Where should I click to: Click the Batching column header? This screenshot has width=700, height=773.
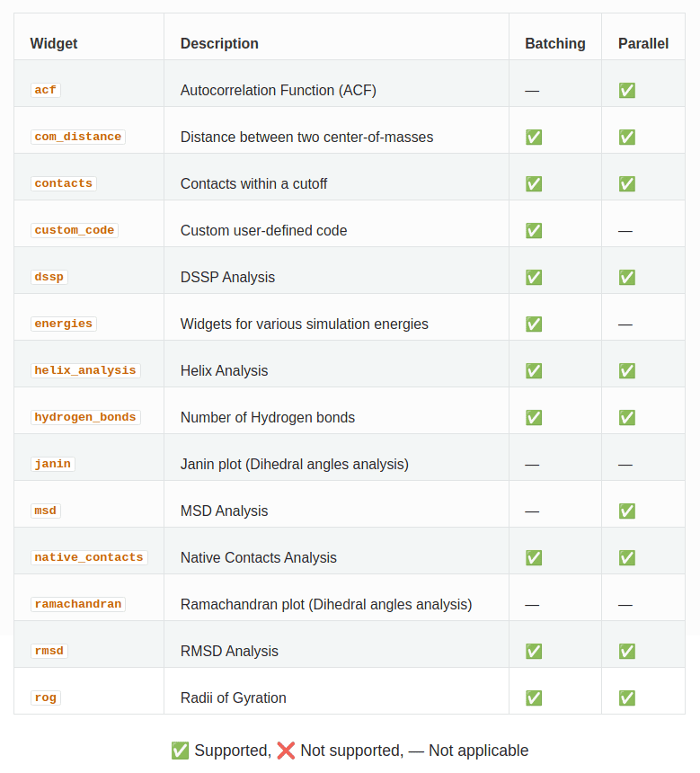(x=555, y=43)
